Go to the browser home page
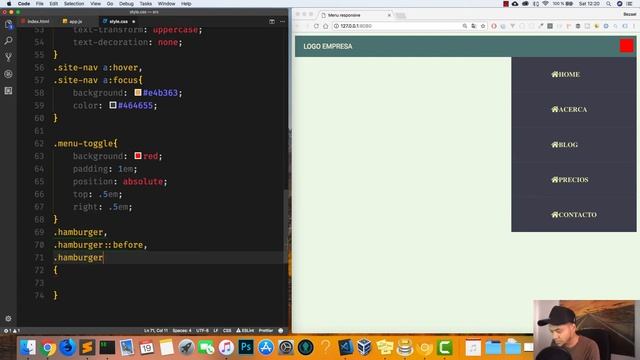 click(x=325, y=26)
